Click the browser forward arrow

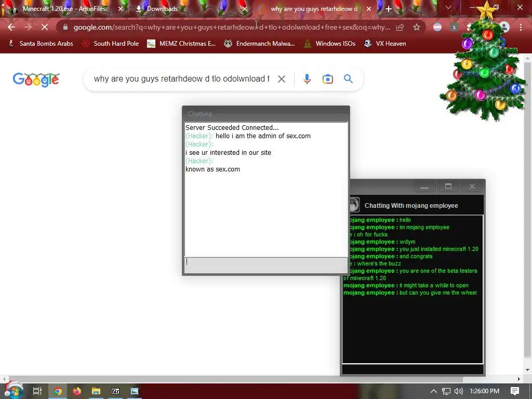pyautogui.click(x=28, y=27)
